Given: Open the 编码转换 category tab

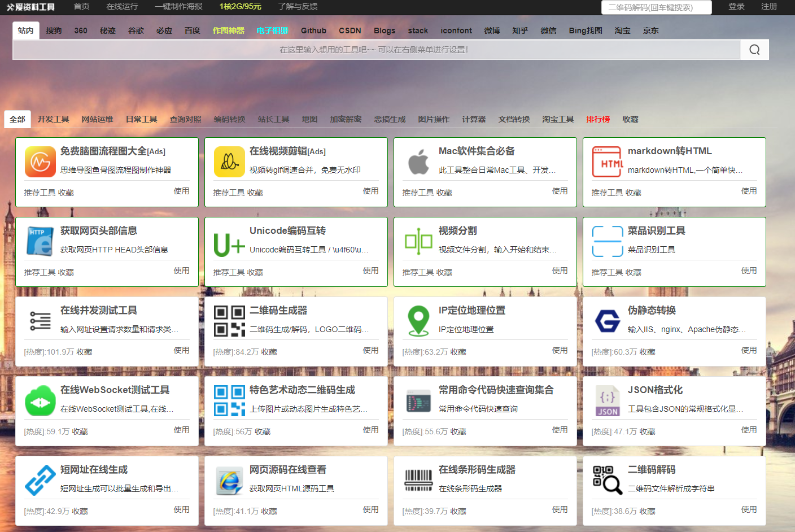Looking at the screenshot, I should click(x=229, y=119).
